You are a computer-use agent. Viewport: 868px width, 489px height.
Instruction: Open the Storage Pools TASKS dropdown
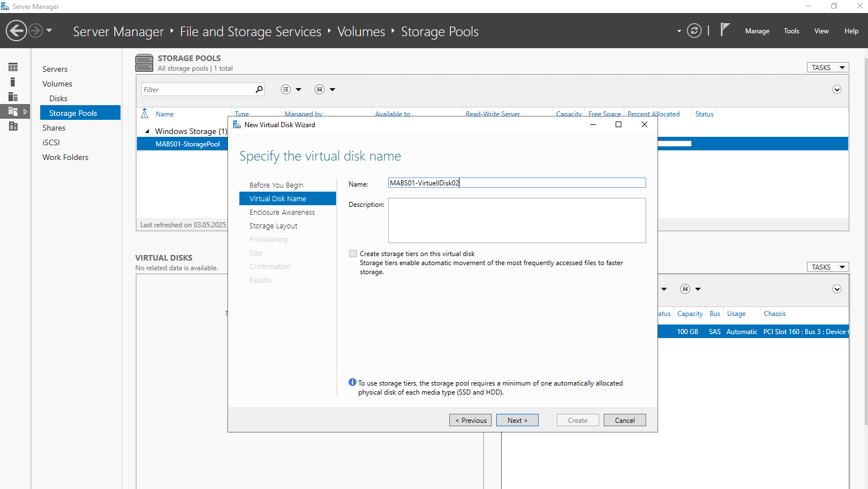[x=828, y=67]
